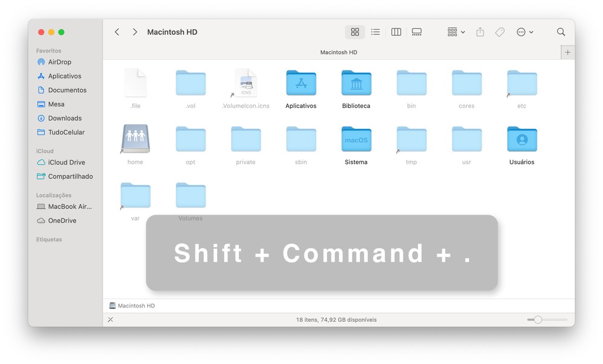Select the .vol folder
The width and height of the screenshot is (603, 364).
[x=191, y=83]
